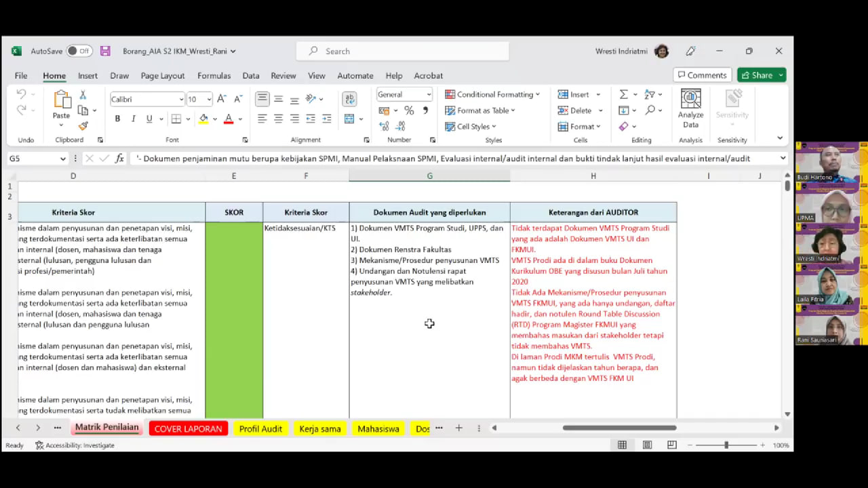
Task: Expand the Calibri font name dropdown
Action: point(181,100)
